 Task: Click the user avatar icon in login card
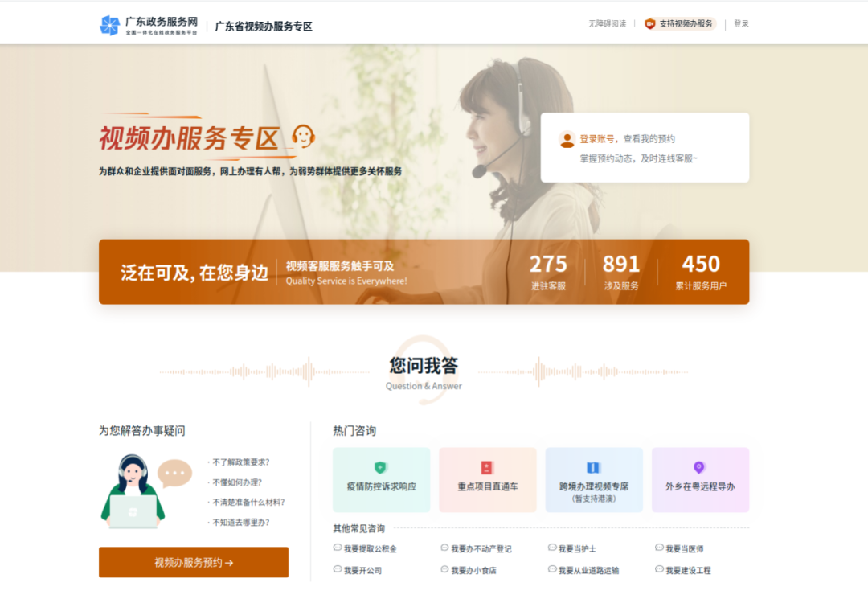tap(567, 140)
